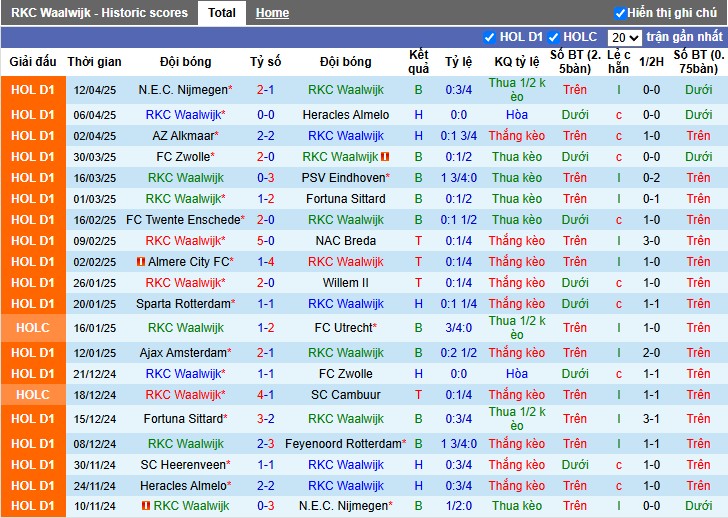Click FC Zwolle in 21/12/24 row
728x518 pixels.
(345, 374)
